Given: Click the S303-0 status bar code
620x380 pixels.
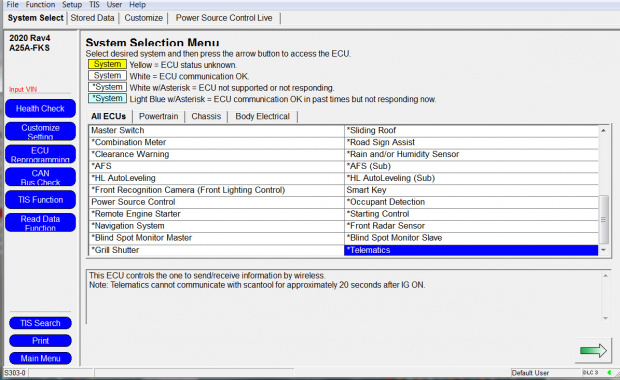Looking at the screenshot, I should (15, 373).
